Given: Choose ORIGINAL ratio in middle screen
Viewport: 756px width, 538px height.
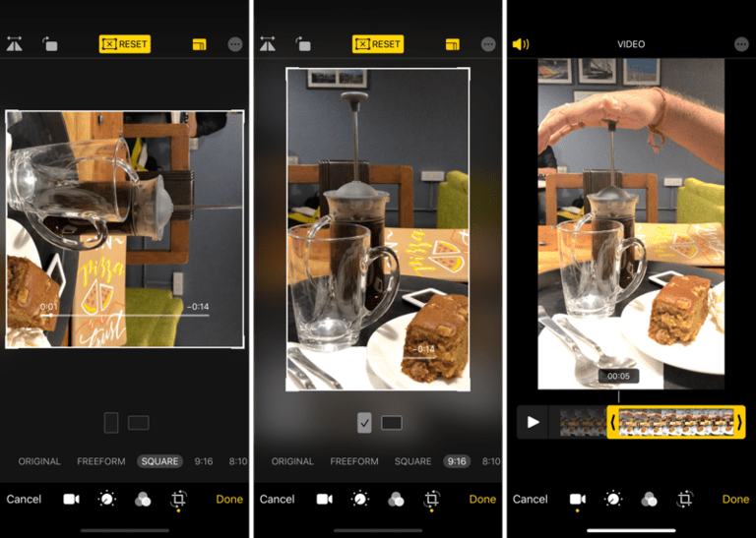Looking at the screenshot, I should click(292, 461).
